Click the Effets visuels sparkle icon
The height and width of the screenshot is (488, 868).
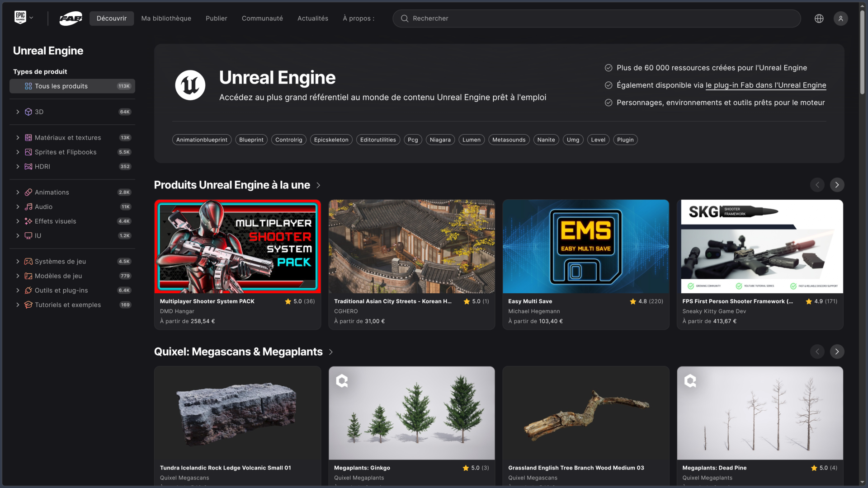pyautogui.click(x=28, y=221)
